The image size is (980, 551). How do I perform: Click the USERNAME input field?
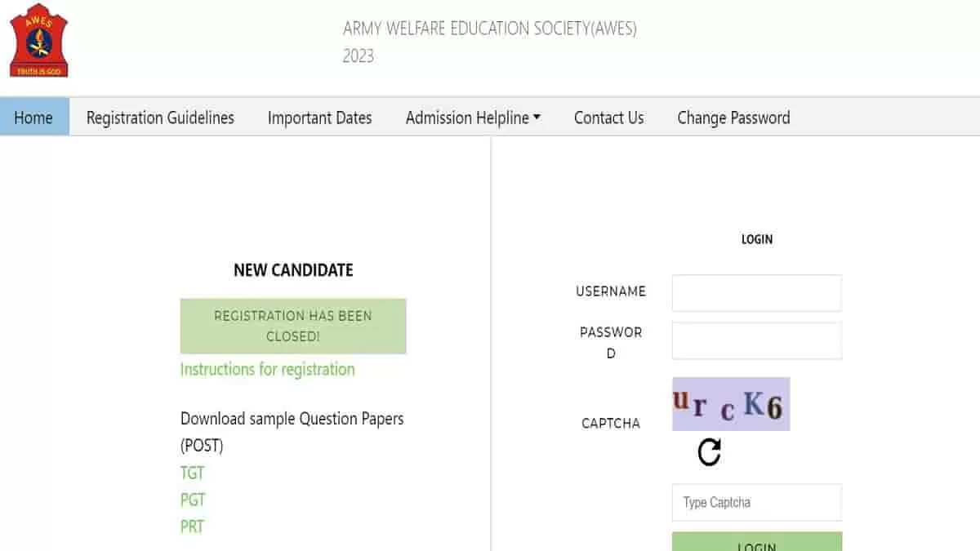point(756,292)
